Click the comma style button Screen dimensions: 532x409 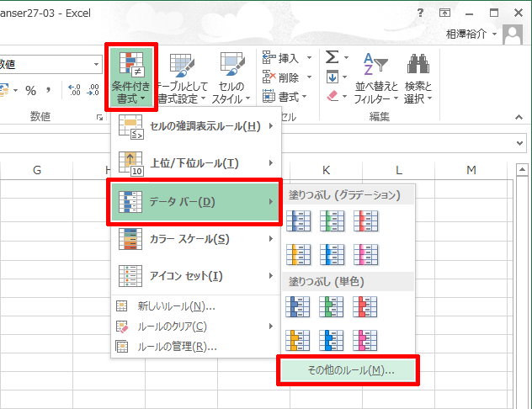pos(49,91)
